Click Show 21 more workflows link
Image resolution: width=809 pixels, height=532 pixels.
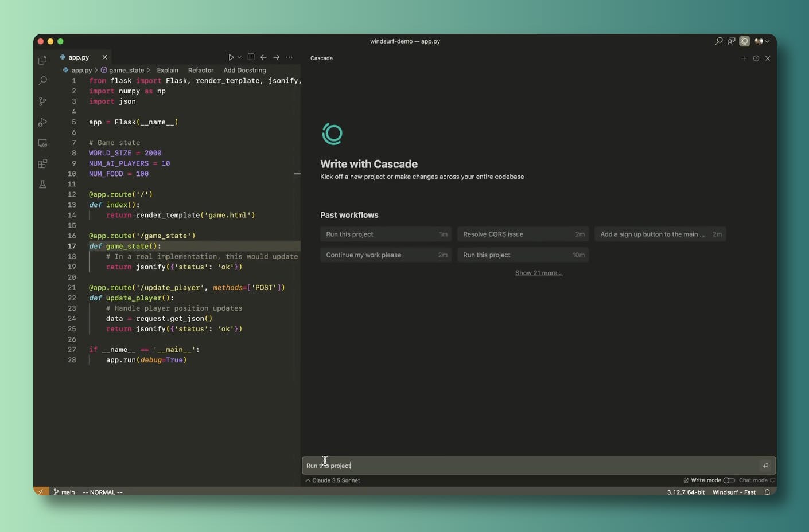[x=539, y=273]
